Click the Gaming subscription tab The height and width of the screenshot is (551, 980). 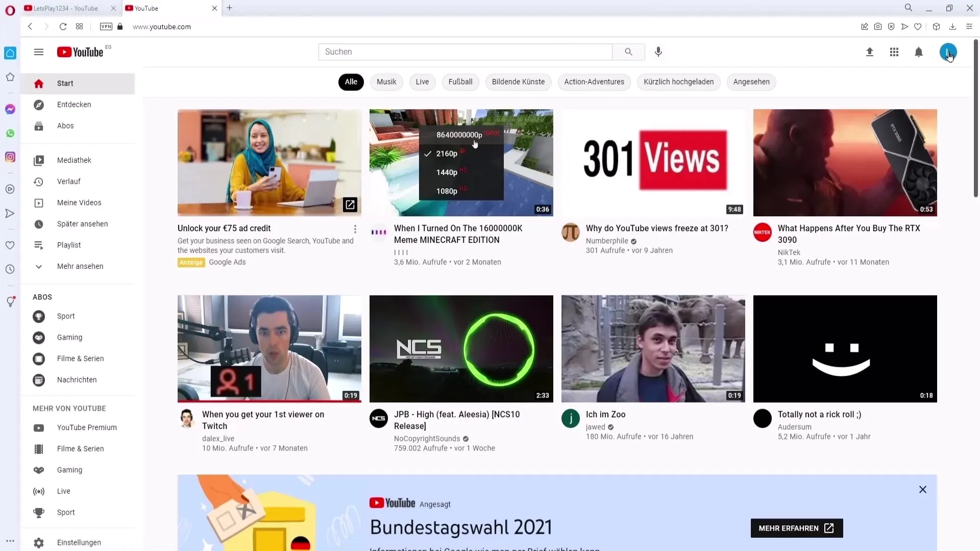[x=69, y=337]
